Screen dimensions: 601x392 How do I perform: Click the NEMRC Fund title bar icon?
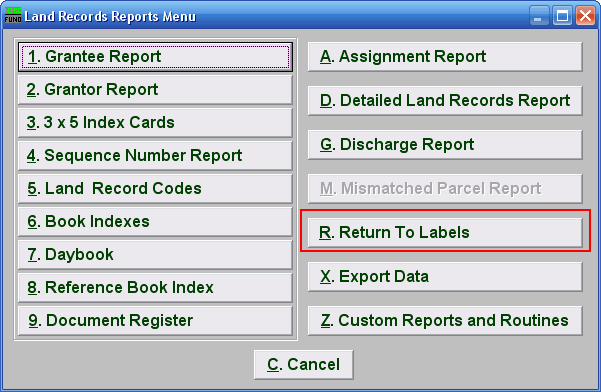click(x=13, y=15)
